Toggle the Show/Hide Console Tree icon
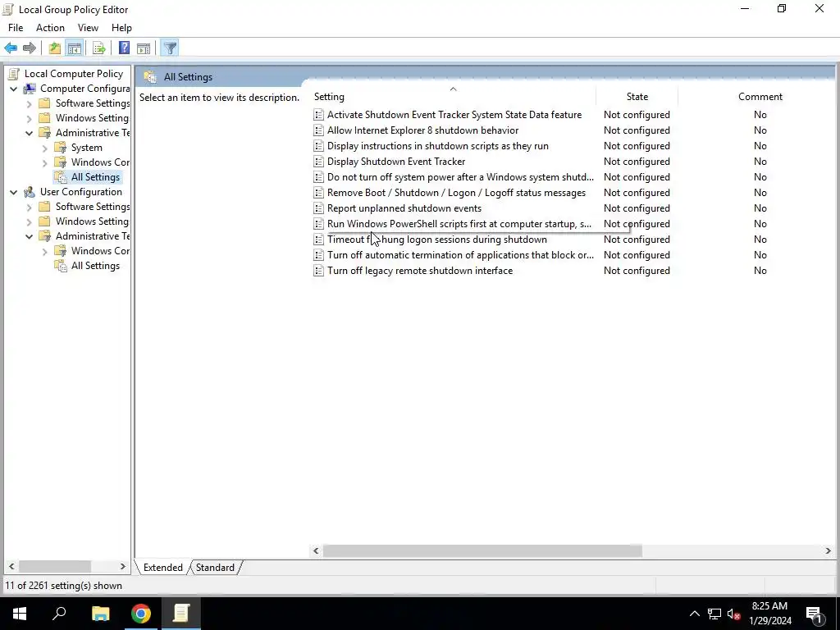840x630 pixels. [75, 48]
